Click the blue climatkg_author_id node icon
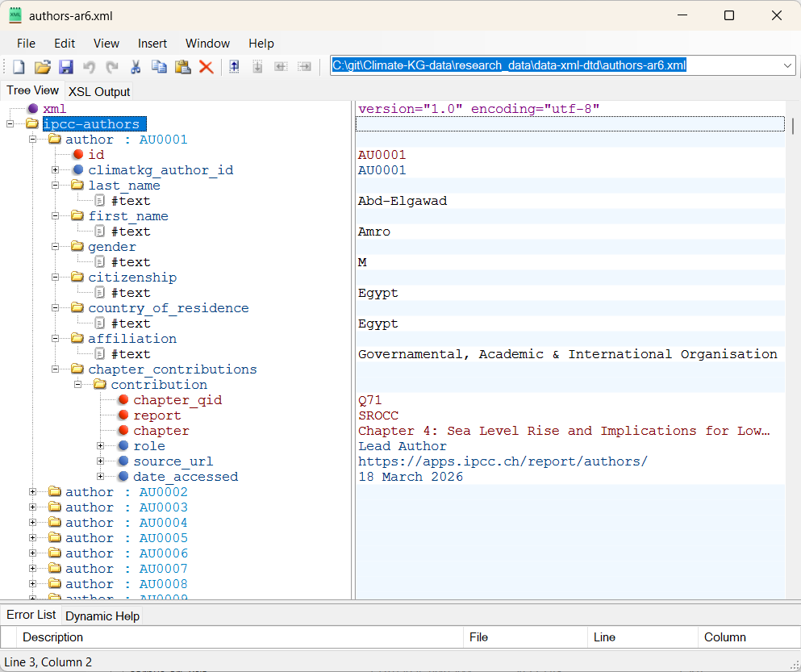Screen dimensions: 801x672 pyautogui.click(x=78, y=169)
